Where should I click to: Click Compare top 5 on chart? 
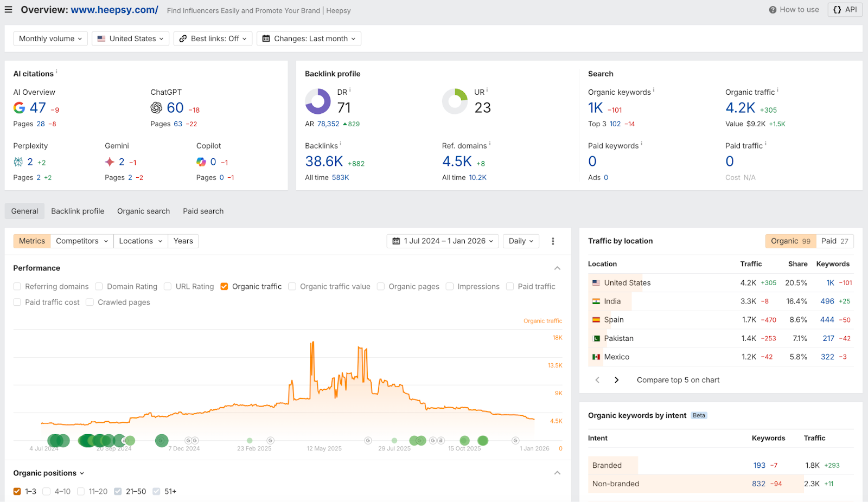click(678, 379)
